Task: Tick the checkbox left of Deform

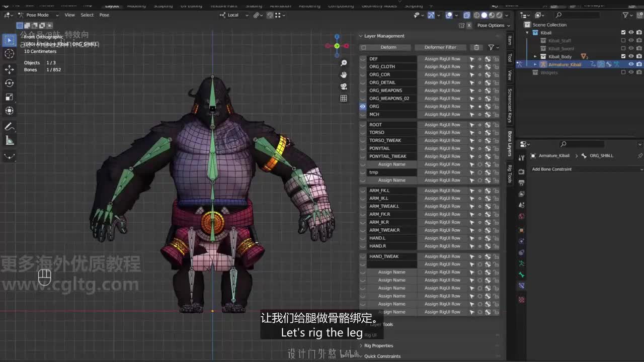Action: (x=363, y=47)
